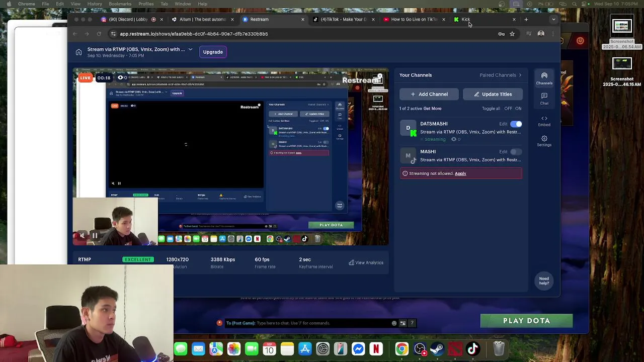Open Messenger from the Dock
The width and height of the screenshot is (644, 362).
[x=358, y=349]
